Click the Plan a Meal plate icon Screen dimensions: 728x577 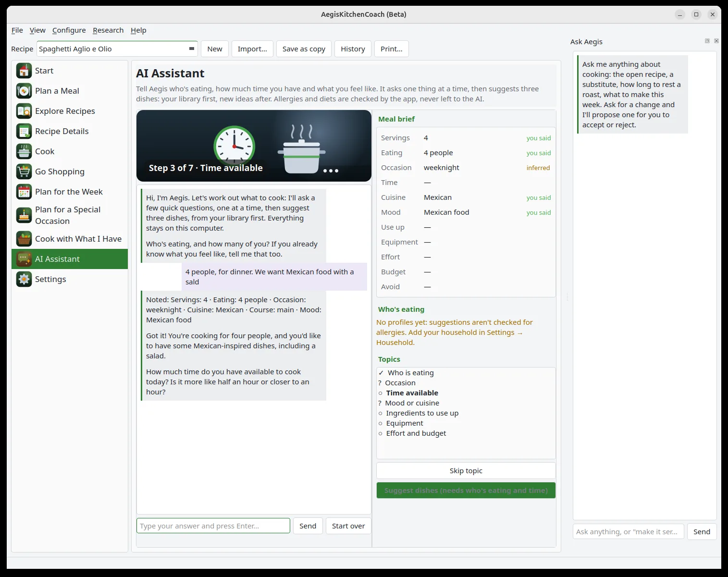click(x=24, y=91)
